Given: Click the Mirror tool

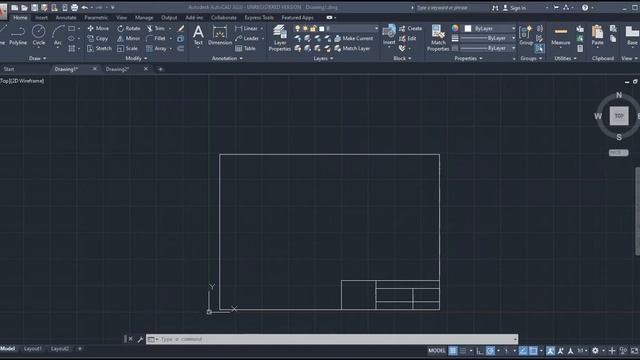Looking at the screenshot, I should [129, 38].
